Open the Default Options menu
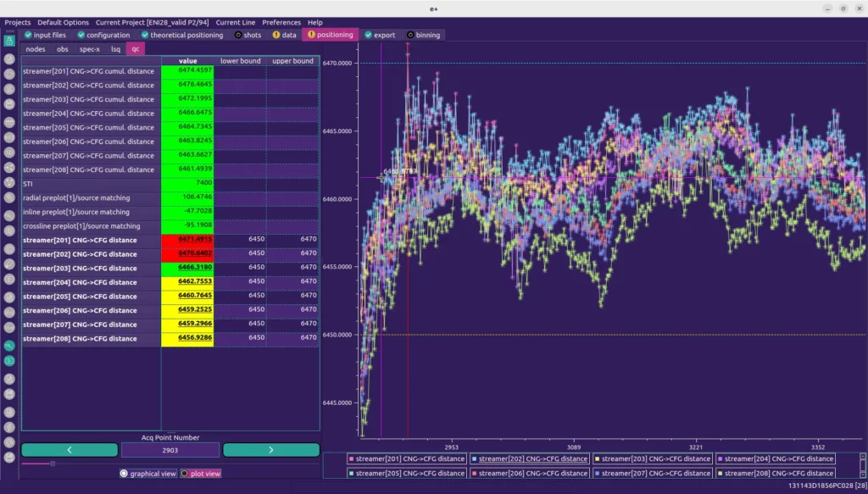868x494 pixels. [x=63, y=23]
